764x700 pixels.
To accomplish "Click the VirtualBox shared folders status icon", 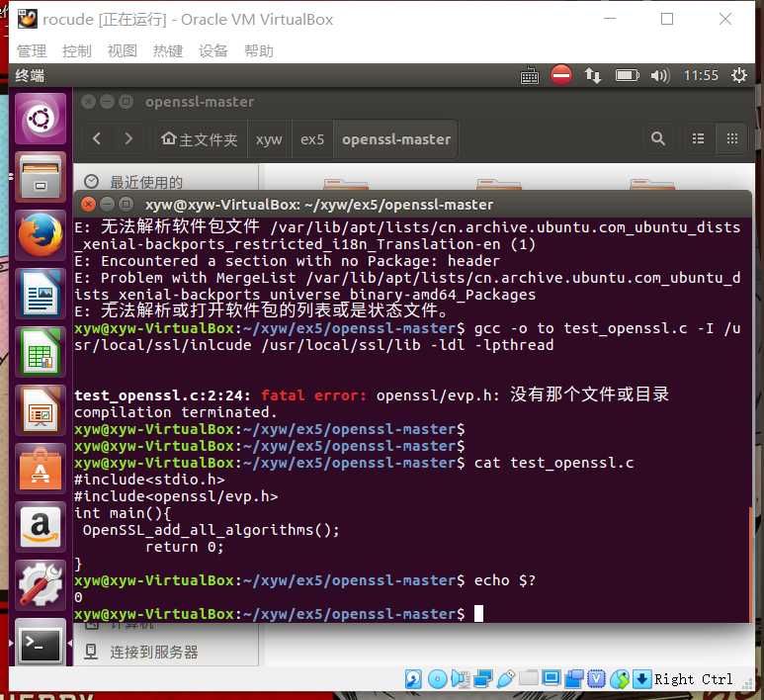I will click(x=528, y=677).
